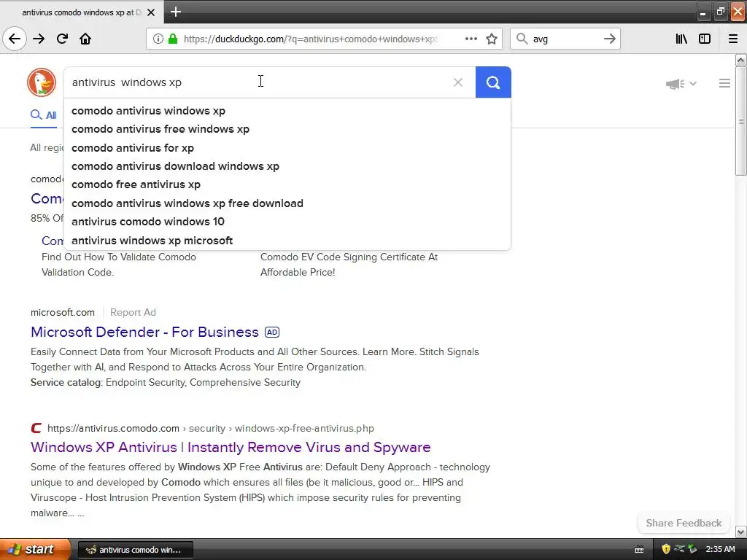Click the 'Comodo EV Code Signing Certificate' text
Image resolution: width=747 pixels, height=560 pixels.
[349, 257]
